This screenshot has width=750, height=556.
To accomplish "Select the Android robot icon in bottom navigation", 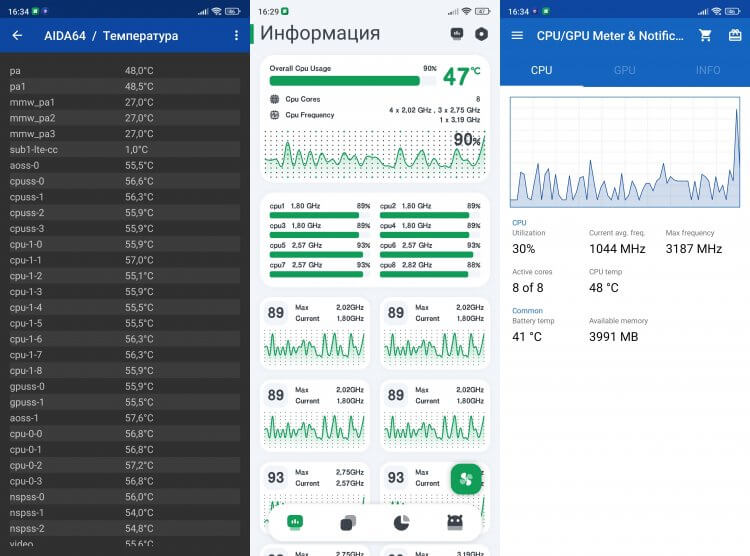I will pyautogui.click(x=454, y=522).
